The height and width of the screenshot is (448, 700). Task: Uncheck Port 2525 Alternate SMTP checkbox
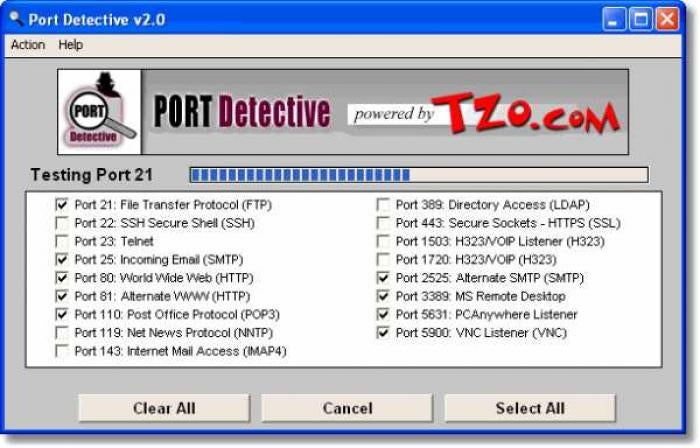pos(383,278)
